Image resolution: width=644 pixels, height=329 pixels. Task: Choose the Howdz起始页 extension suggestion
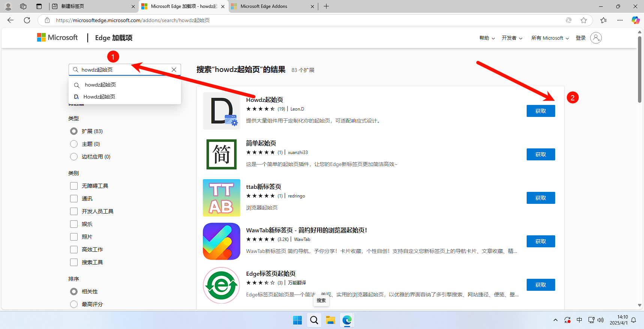[x=125, y=97]
